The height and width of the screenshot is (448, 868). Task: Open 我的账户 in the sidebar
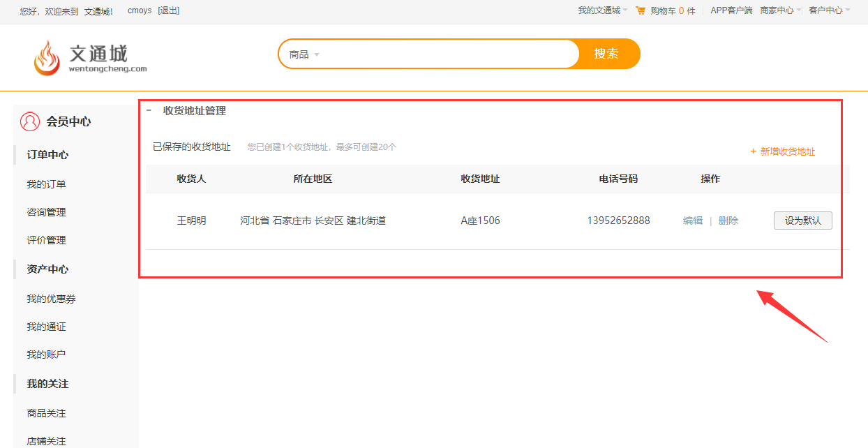click(x=46, y=354)
